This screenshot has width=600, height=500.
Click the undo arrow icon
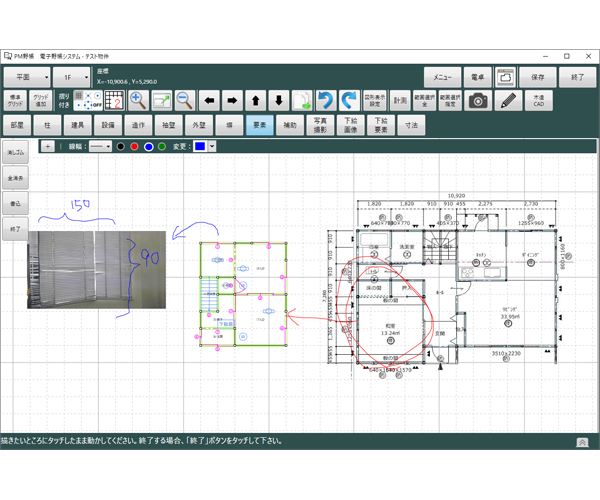point(325,100)
